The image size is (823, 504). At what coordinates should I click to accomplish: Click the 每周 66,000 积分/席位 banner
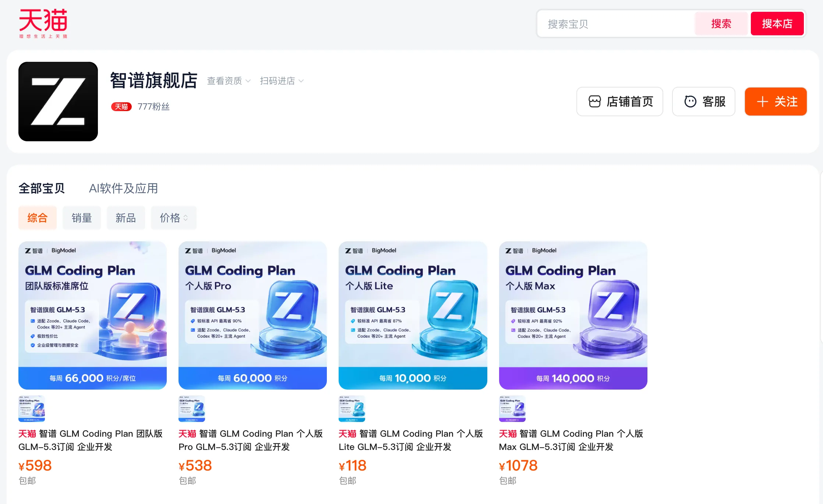click(x=93, y=378)
